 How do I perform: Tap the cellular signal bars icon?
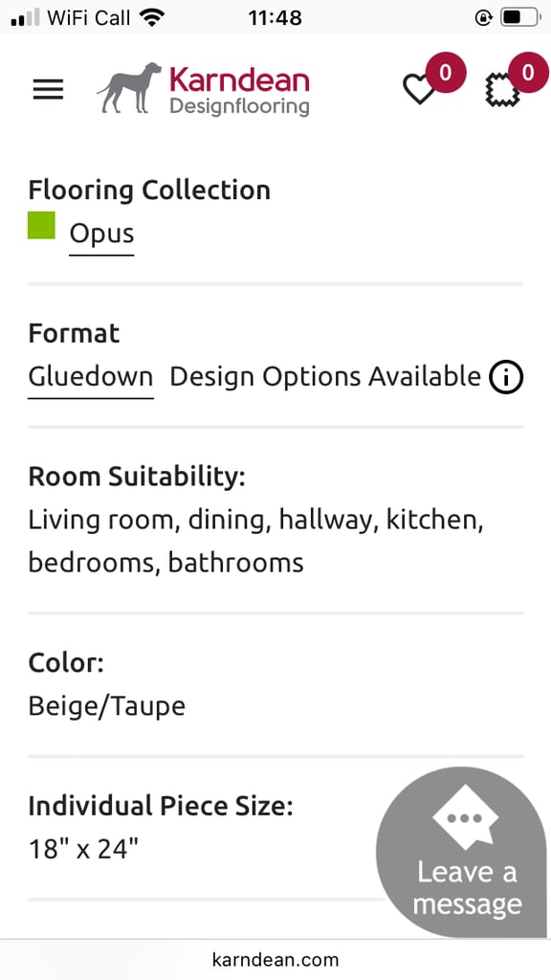pyautogui.click(x=26, y=18)
